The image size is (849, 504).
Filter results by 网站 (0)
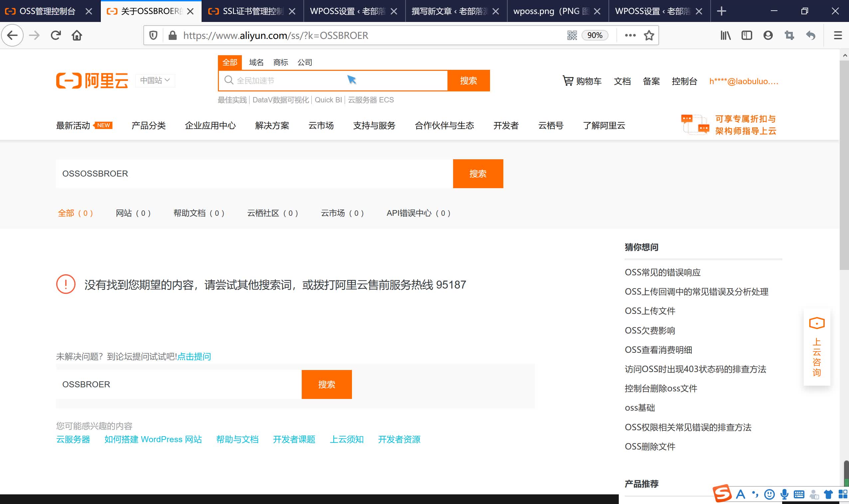click(133, 213)
